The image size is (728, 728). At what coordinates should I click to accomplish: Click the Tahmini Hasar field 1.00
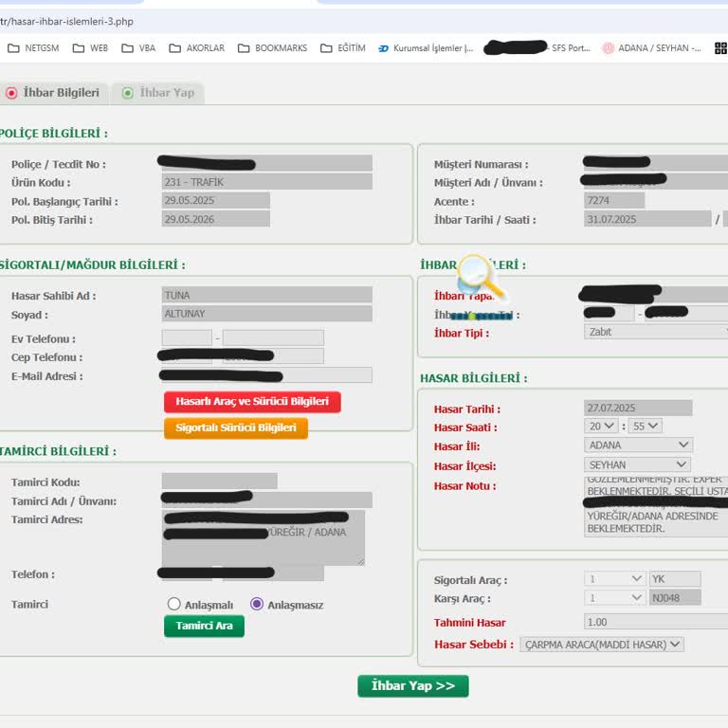[x=656, y=621]
